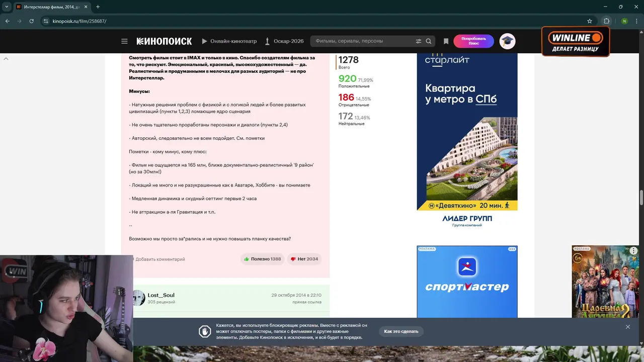The image size is (644, 362).
Task: Open Царевна poster advertisement
Action: click(605, 282)
